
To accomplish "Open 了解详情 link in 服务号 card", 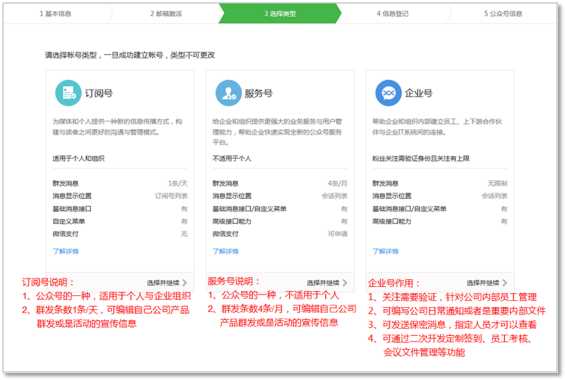I will tap(226, 251).
